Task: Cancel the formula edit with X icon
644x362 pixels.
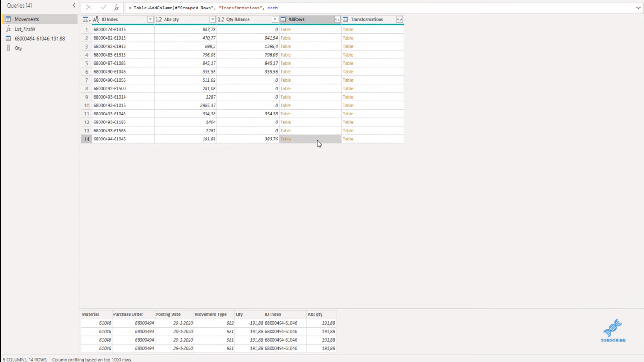Action: point(89,8)
